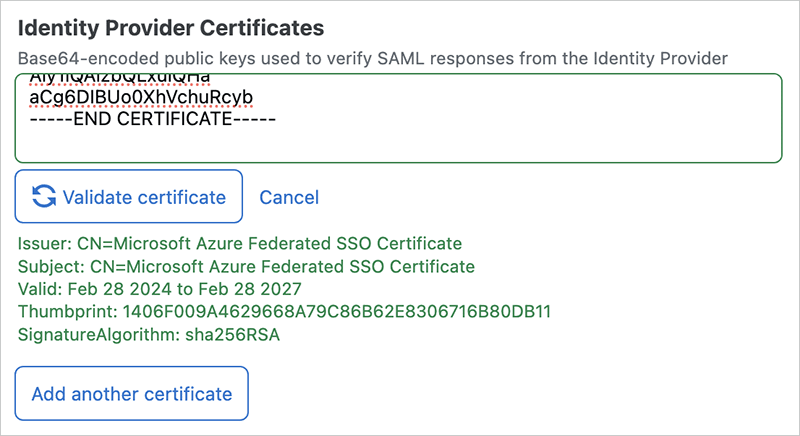Viewport: 800px width, 436px height.
Task: Cancel the certificate edit
Action: pos(289,197)
